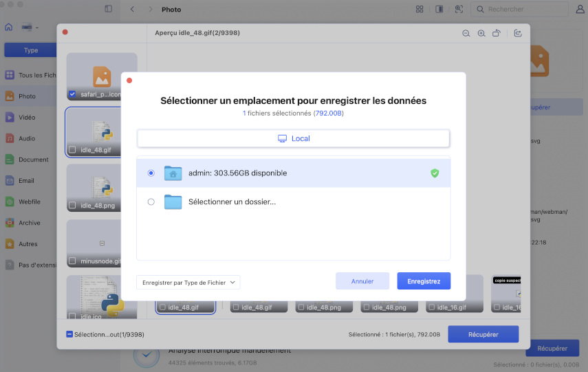This screenshot has width=588, height=372.
Task: Click the Autres star icon
Action: coord(10,243)
